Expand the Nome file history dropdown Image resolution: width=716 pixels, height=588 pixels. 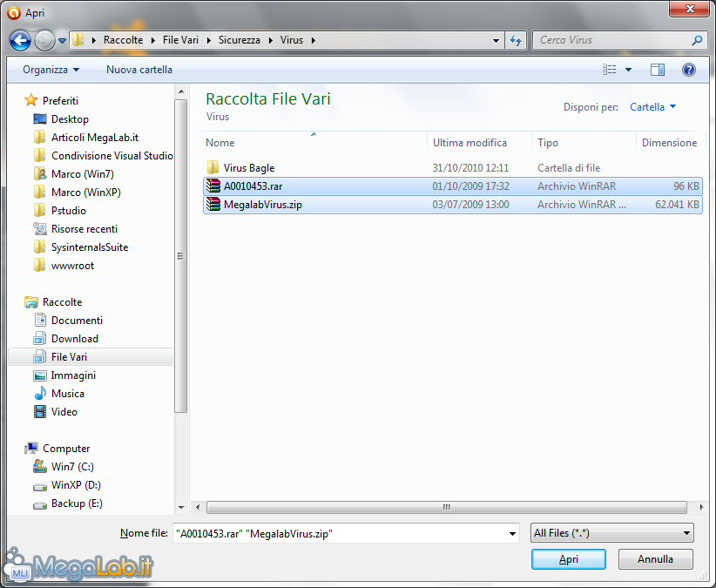[x=512, y=533]
